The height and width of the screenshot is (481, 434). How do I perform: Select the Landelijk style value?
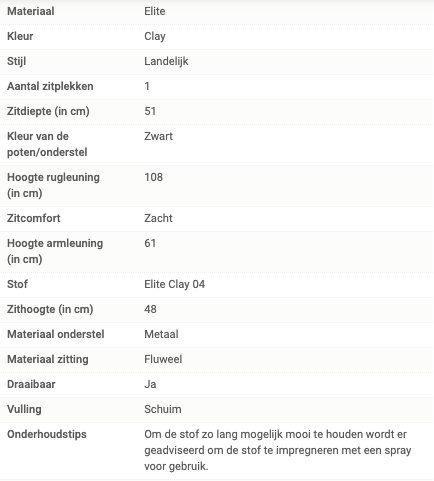pyautogui.click(x=166, y=61)
